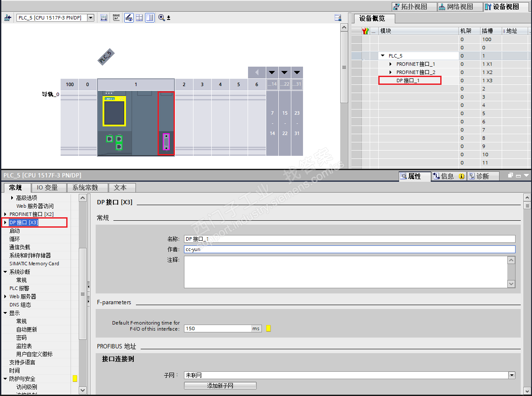Screen dimensions: 532x396
Task: Select DP 接口 [X3] in properties tree
Action: 24,222
